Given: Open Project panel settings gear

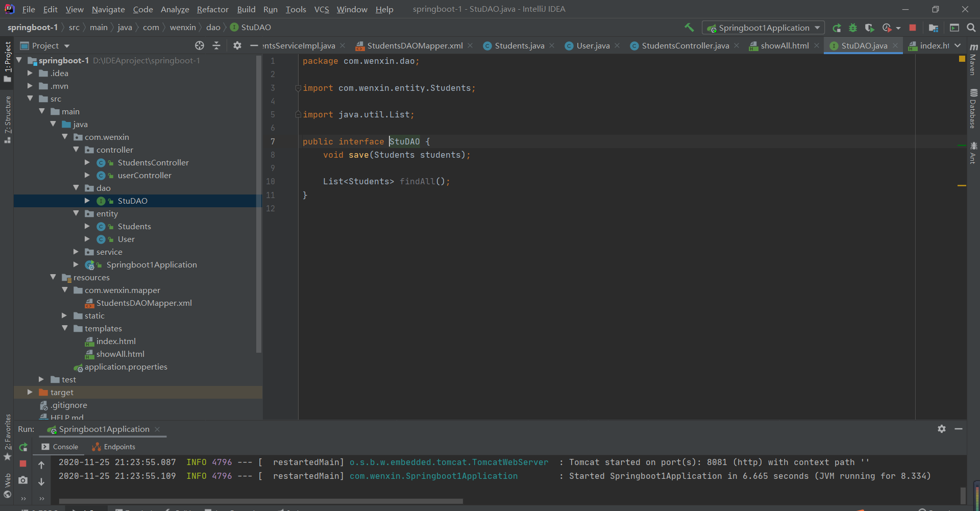Looking at the screenshot, I should coord(237,45).
